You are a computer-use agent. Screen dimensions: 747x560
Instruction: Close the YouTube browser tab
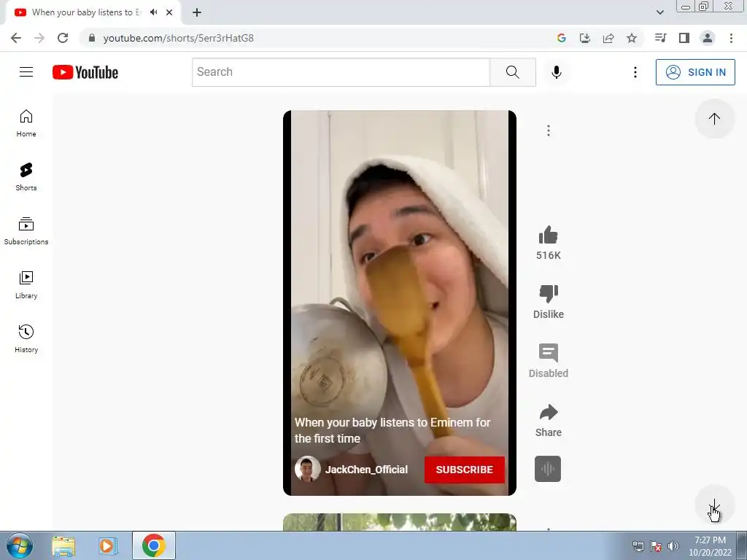(x=169, y=12)
